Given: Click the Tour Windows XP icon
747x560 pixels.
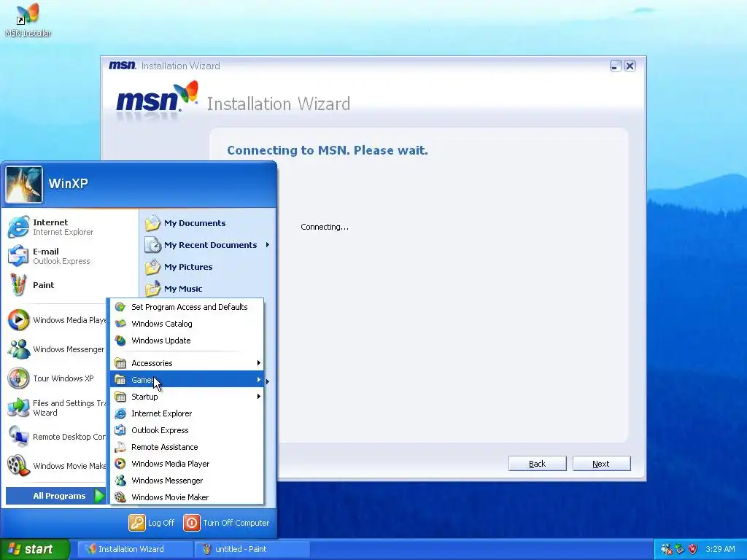Looking at the screenshot, I should click(x=18, y=378).
